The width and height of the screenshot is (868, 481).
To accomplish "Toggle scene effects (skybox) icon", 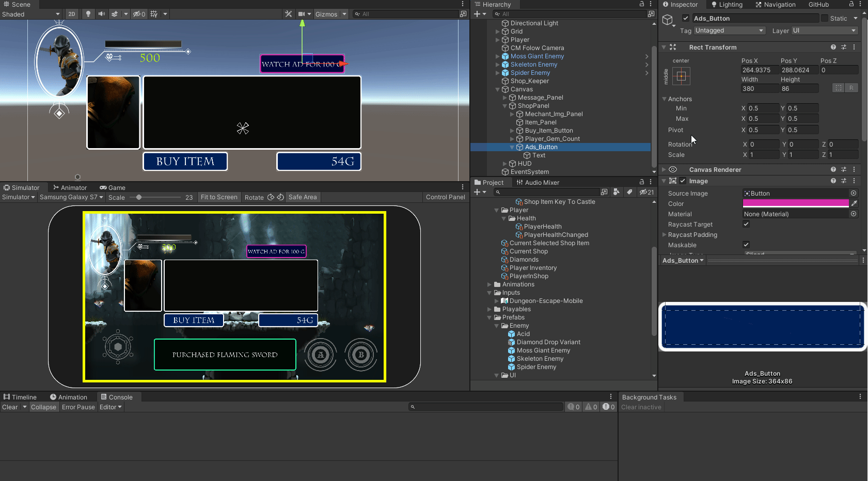I will click(x=115, y=14).
